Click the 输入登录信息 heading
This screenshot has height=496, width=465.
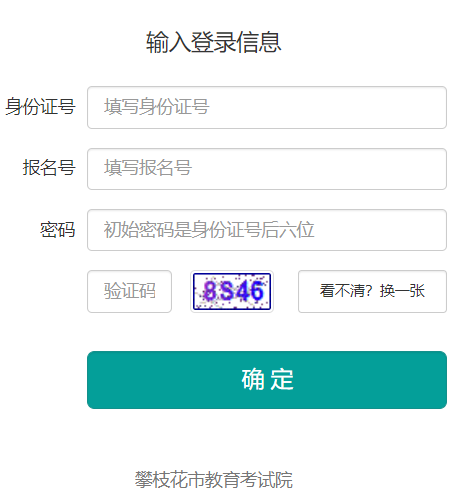click(x=214, y=42)
